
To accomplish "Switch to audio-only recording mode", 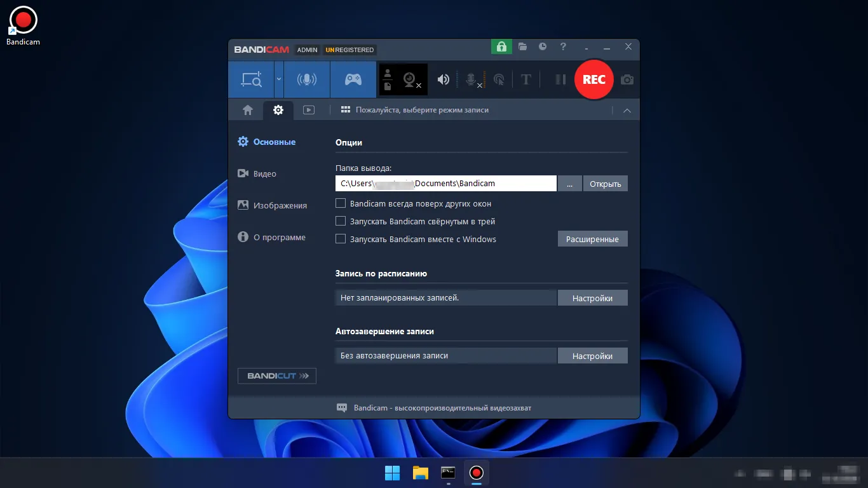I will [x=307, y=79].
